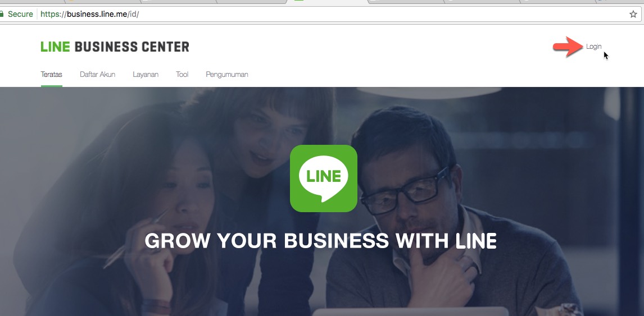This screenshot has height=316, width=644.
Task: Click the green LINE speech-bubble app icon
Action: point(324,178)
